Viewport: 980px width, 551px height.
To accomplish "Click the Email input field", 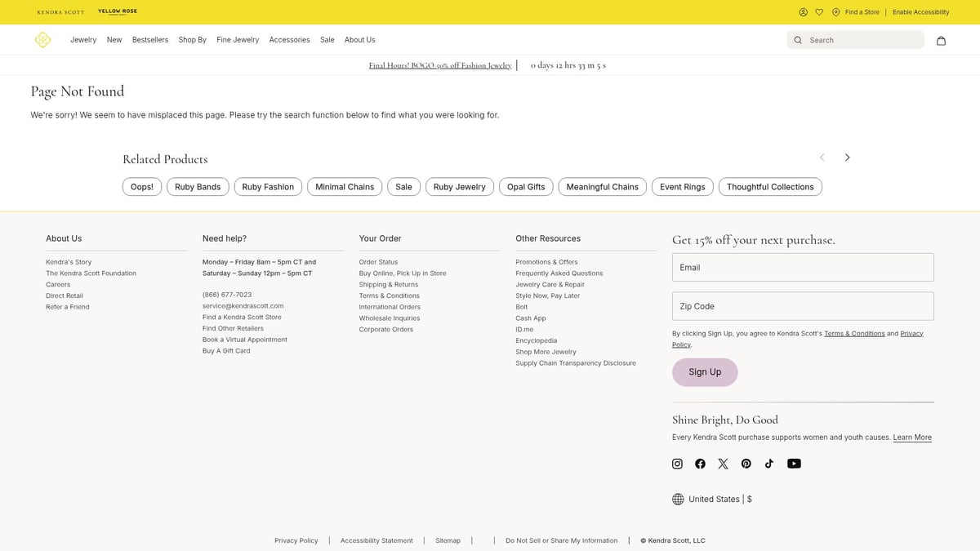I will [x=802, y=268].
